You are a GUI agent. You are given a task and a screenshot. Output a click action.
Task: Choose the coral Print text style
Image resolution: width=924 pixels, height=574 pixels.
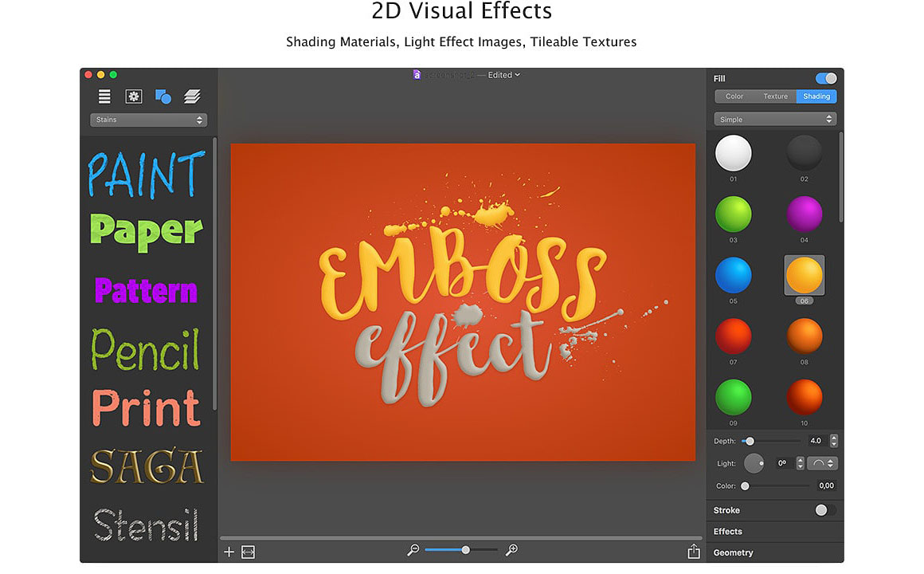tap(146, 407)
